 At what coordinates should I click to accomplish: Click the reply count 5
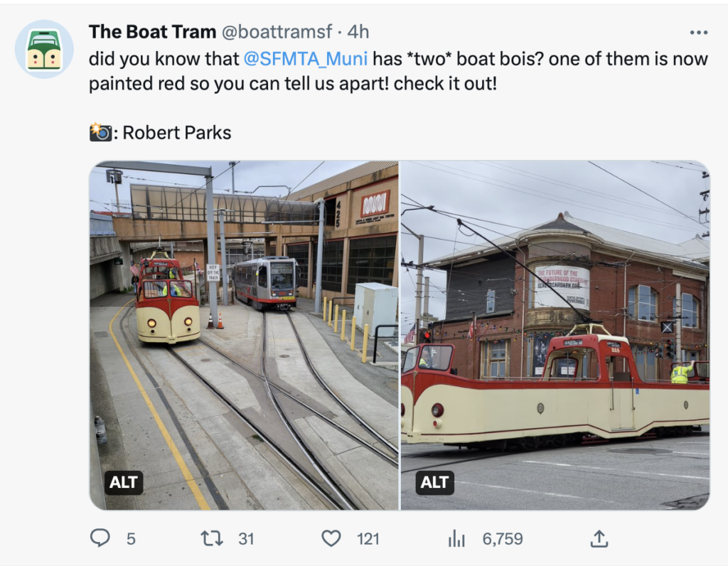point(131,539)
